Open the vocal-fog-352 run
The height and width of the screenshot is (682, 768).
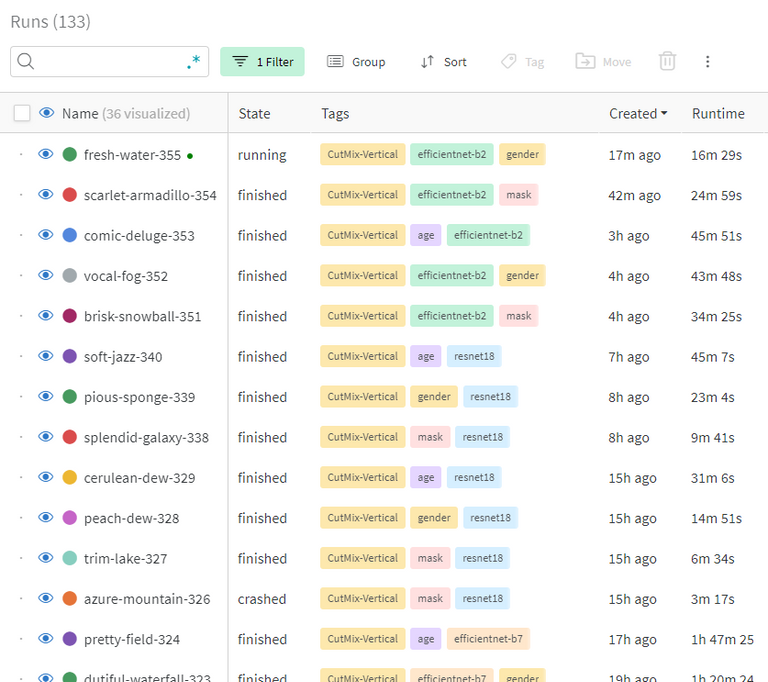[x=126, y=276]
